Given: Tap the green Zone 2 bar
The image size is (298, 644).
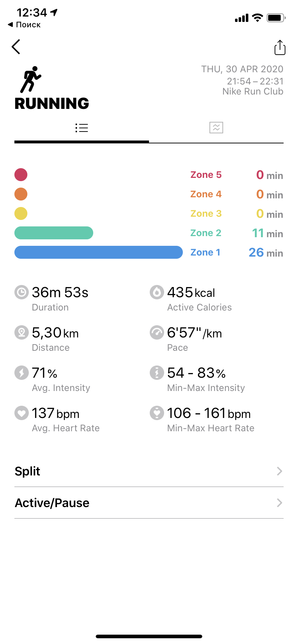Looking at the screenshot, I should point(54,233).
